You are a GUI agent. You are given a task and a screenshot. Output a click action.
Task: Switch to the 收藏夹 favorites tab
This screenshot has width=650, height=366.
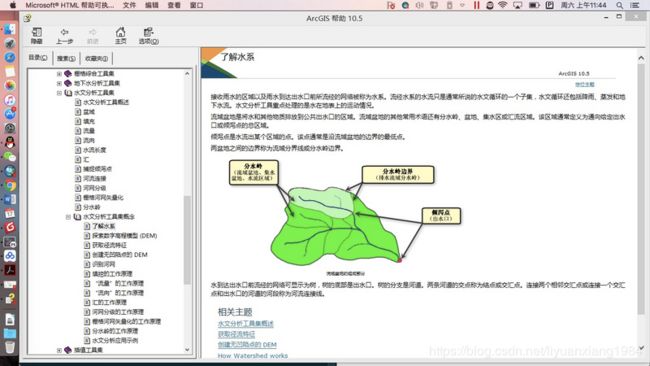(96, 58)
